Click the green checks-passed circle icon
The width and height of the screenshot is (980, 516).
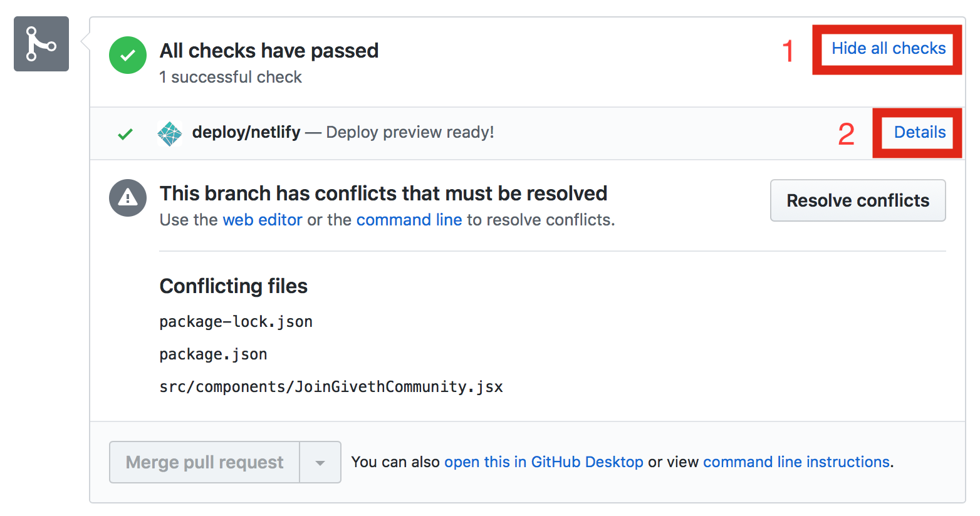coord(128,55)
